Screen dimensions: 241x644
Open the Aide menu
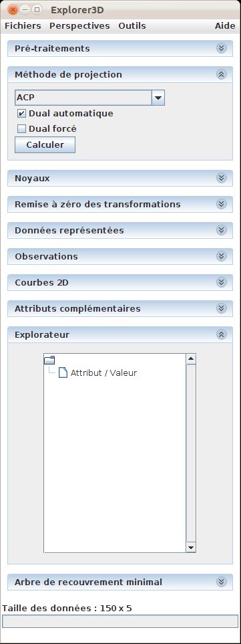(x=225, y=26)
